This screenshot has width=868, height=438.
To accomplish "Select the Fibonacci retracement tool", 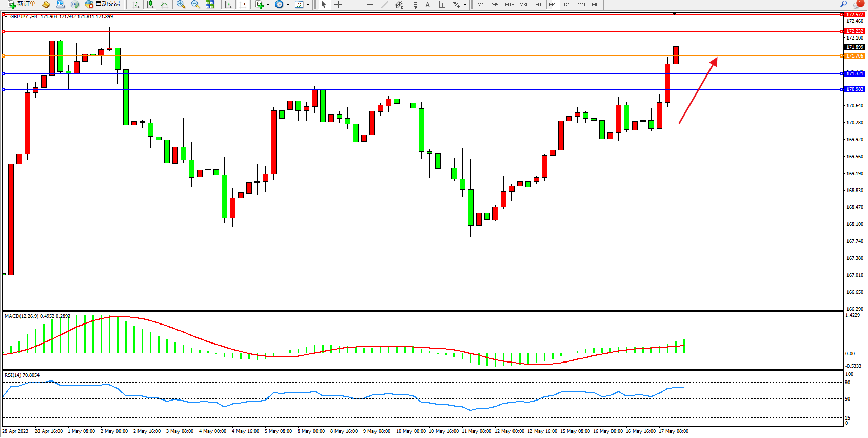I will (x=413, y=4).
